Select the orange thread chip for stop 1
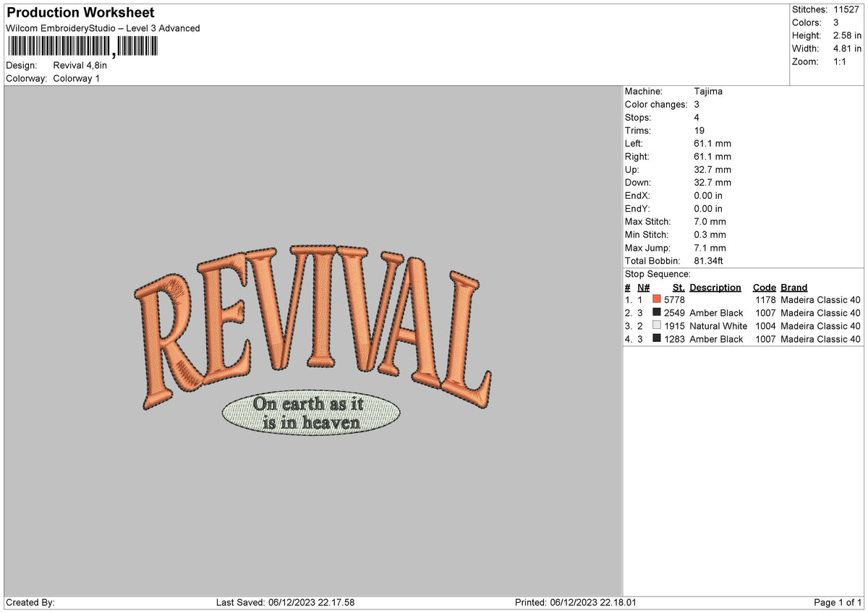This screenshot has width=868, height=613. pos(656,299)
